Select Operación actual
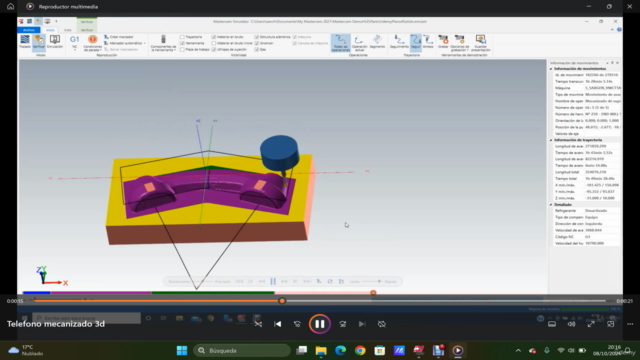 (x=359, y=43)
